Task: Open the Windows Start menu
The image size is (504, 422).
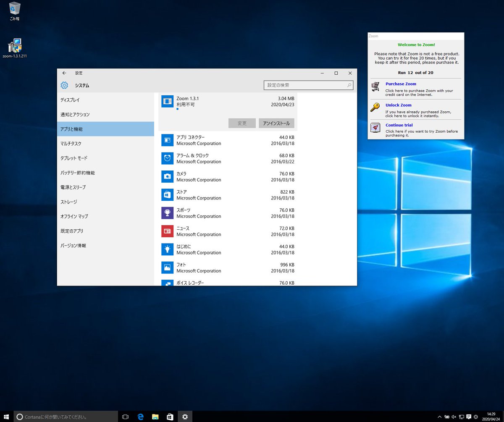Action: click(x=7, y=417)
